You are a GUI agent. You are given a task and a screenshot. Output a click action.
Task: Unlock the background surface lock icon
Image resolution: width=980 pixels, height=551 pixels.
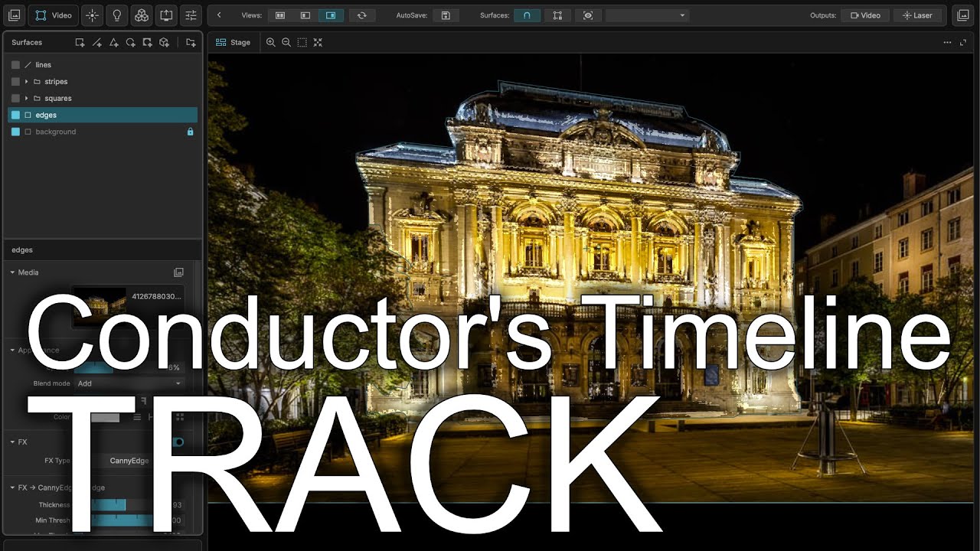[191, 132]
